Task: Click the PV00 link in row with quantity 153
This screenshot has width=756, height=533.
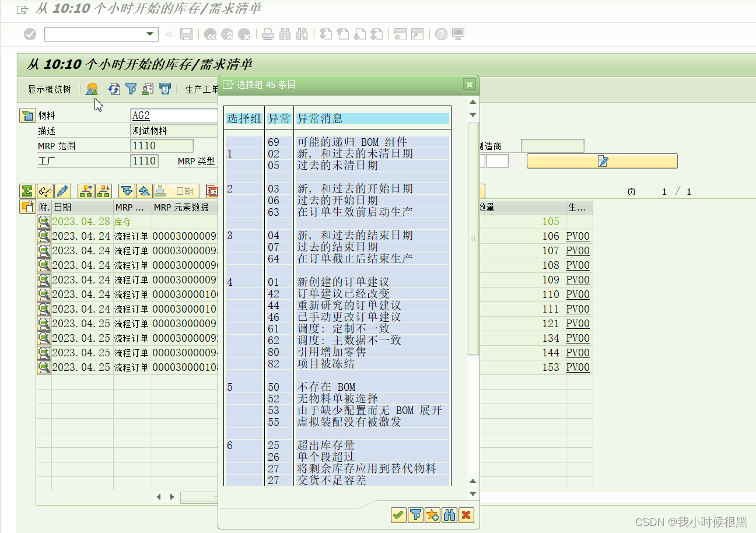Action: (577, 367)
